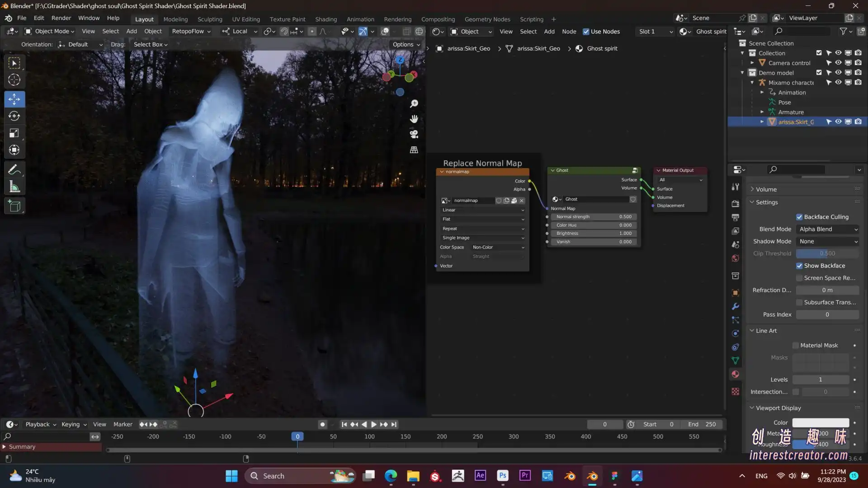Click the End frame field
868x488 pixels.
(702, 424)
